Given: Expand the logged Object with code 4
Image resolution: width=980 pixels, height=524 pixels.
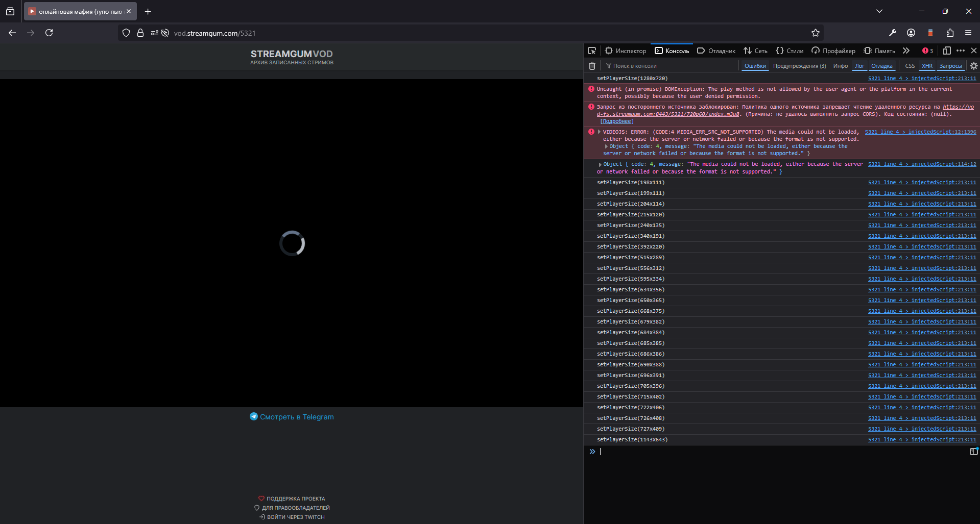Looking at the screenshot, I should pos(600,164).
